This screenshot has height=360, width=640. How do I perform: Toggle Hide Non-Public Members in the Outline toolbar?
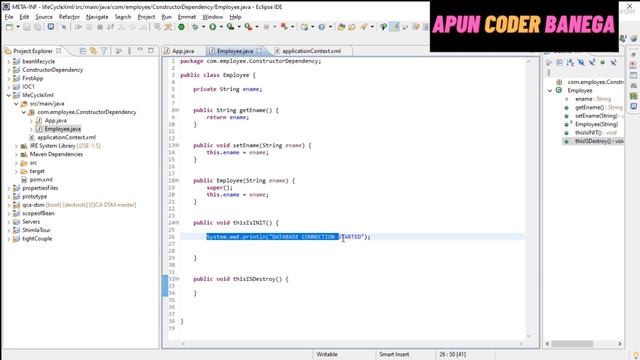point(602,62)
